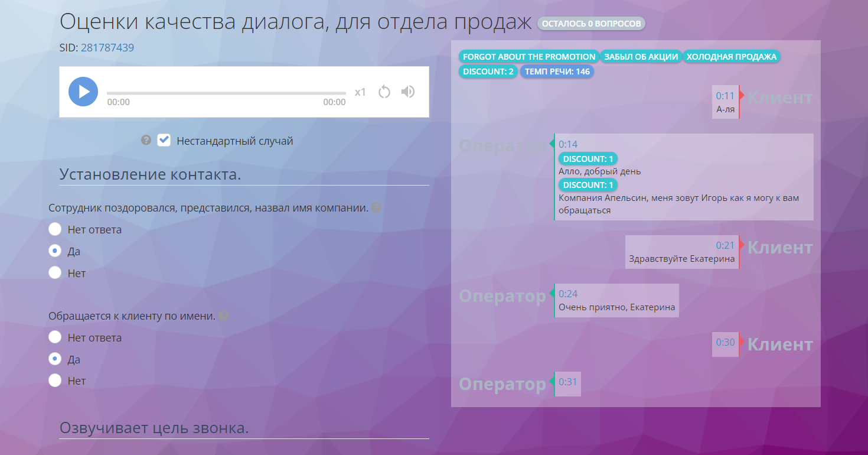The image size is (868, 455).
Task: Click the client message А-ля
Action: (x=725, y=109)
